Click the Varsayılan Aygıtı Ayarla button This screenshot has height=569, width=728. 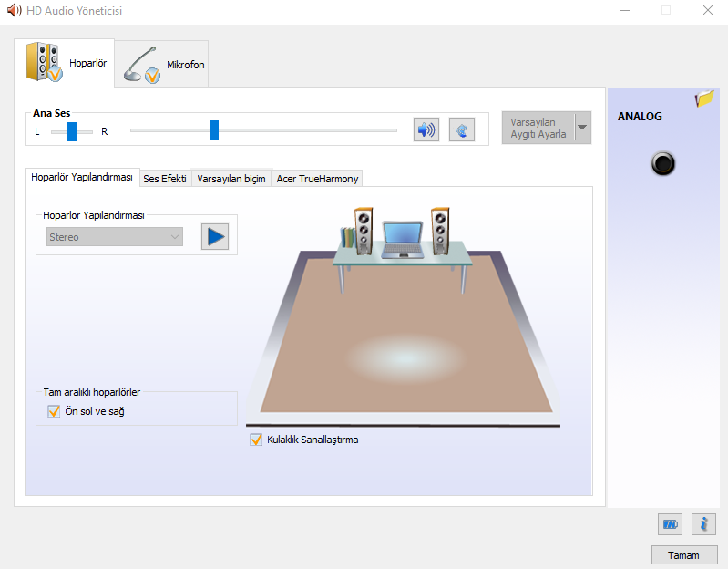coord(538,128)
